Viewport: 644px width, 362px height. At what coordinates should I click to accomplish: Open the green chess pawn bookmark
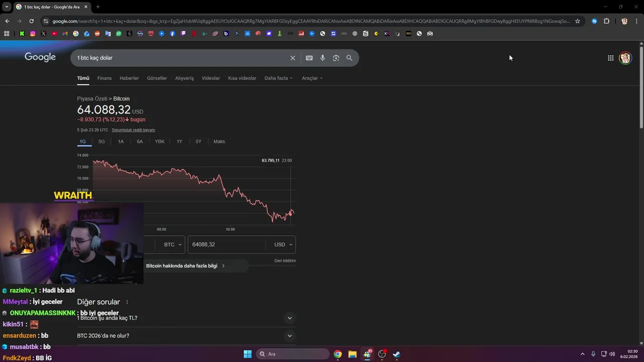pos(279,34)
